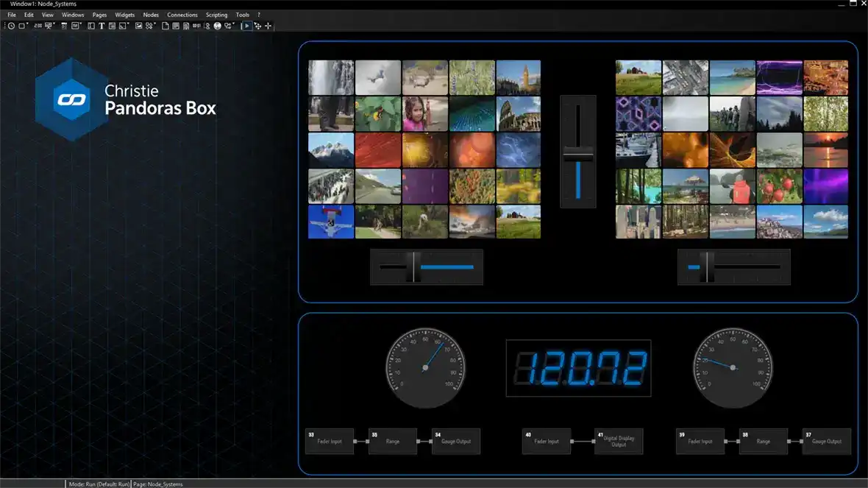This screenshot has height=488, width=868.
Task: Open the Scripting menu
Action: pos(217,15)
